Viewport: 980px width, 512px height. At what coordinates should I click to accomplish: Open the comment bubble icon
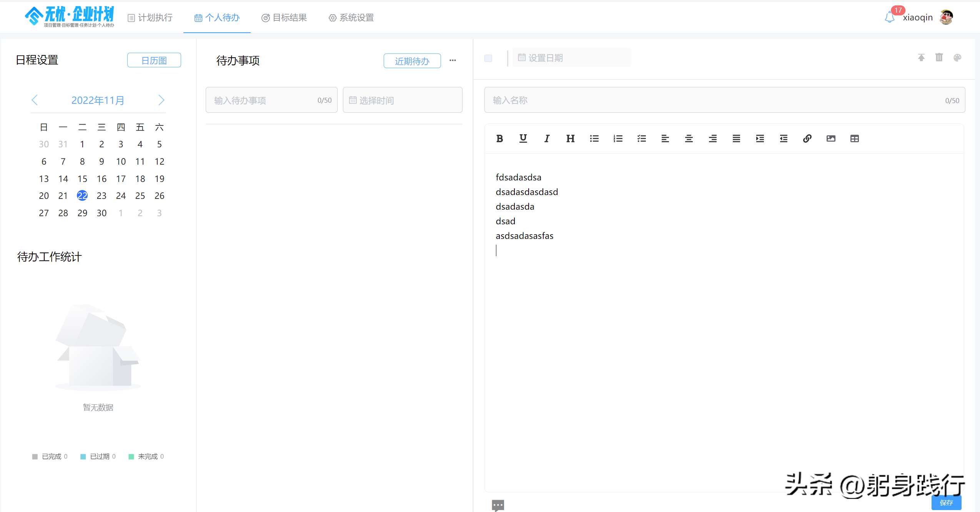(498, 505)
